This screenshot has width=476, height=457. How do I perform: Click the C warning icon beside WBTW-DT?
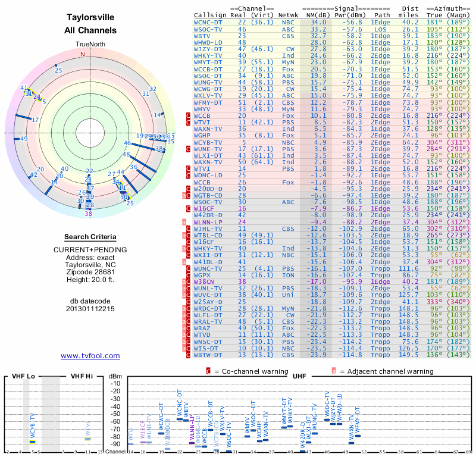tap(188, 355)
